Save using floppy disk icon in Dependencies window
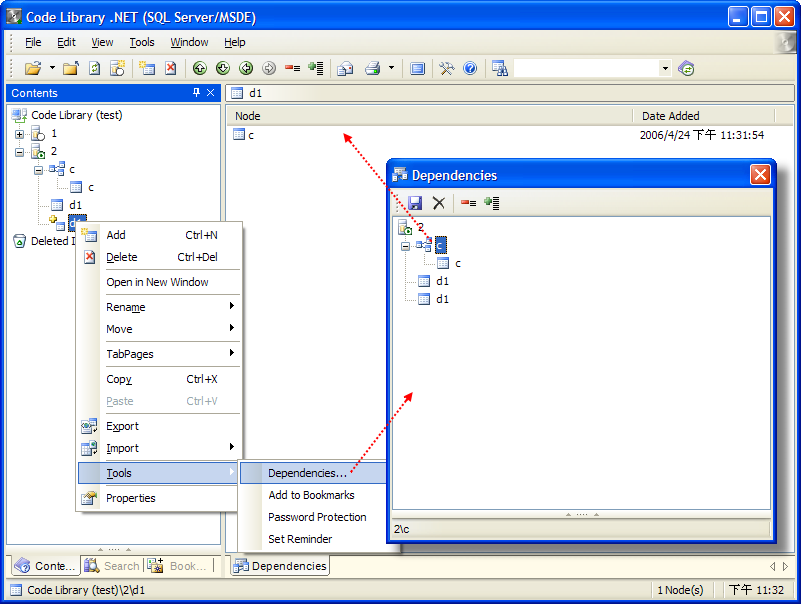Screen dimensions: 801x604 click(x=415, y=203)
